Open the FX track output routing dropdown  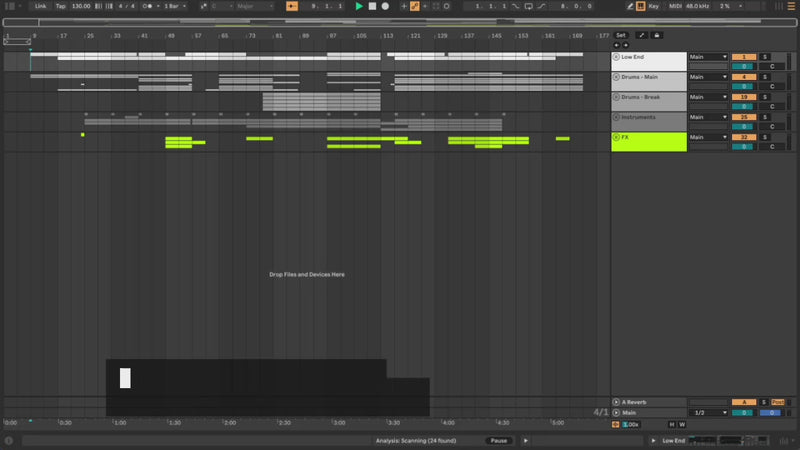(x=708, y=137)
